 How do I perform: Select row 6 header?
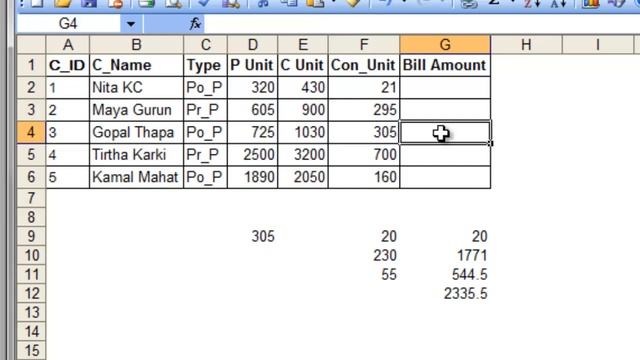pos(31,177)
